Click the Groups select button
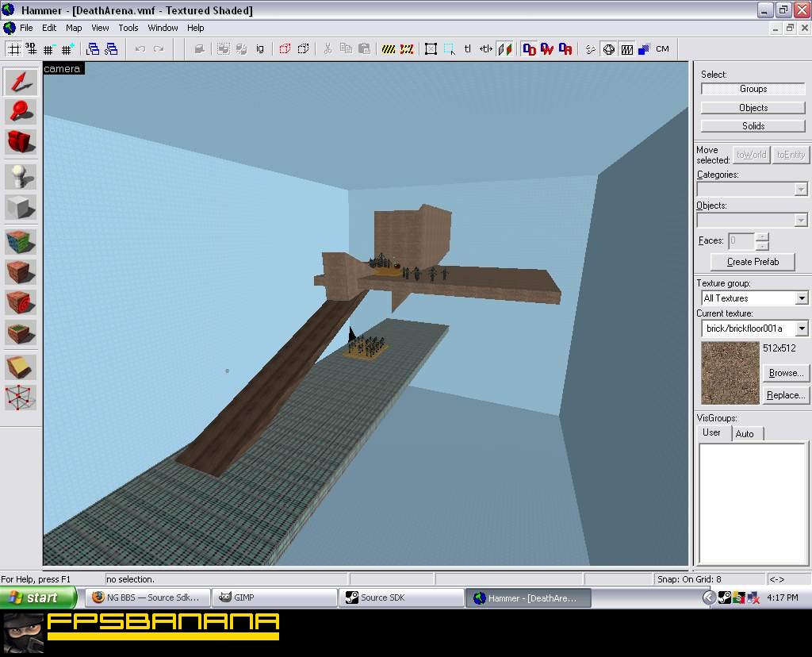This screenshot has height=657, width=812. (x=753, y=89)
